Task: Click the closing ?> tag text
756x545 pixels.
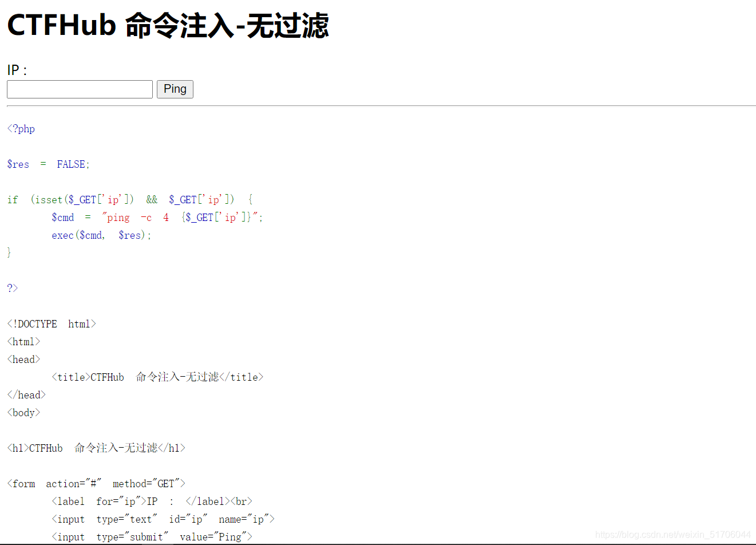Action: click(x=12, y=287)
